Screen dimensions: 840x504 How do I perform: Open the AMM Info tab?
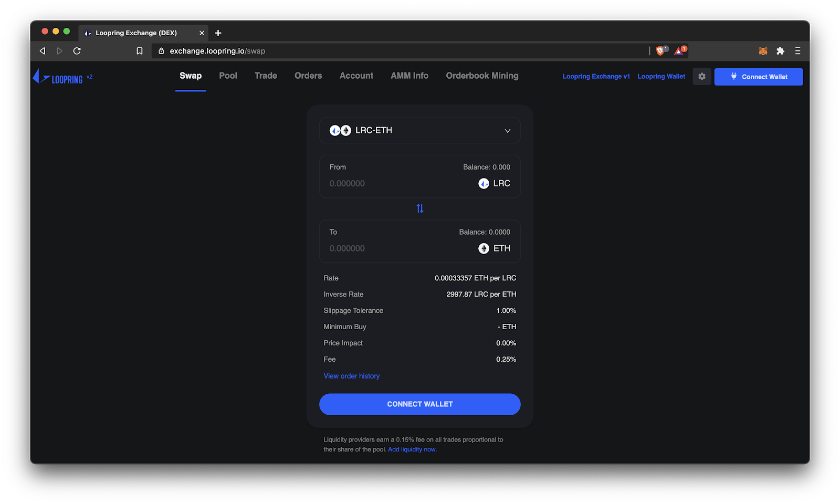(409, 76)
